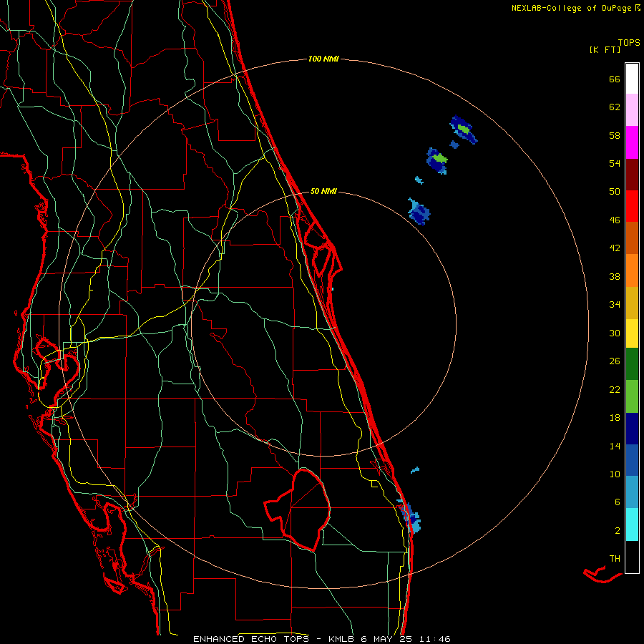Click the black TH swatch in legend

coord(632,557)
